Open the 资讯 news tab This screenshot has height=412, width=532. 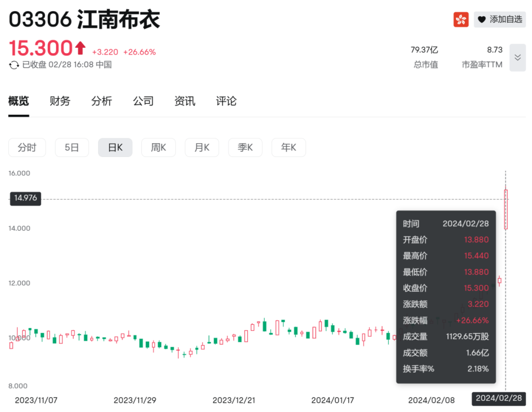coord(185,101)
